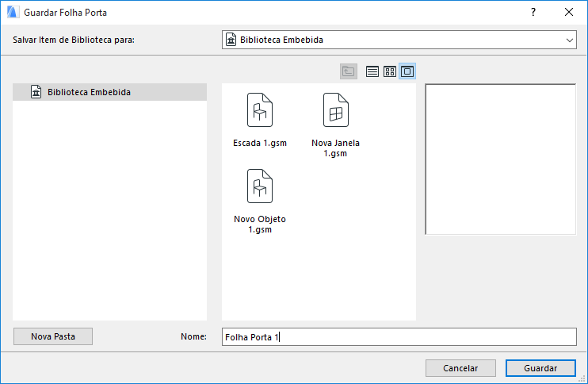Click the Nova Janela 1.gsm file name

pyautogui.click(x=336, y=148)
